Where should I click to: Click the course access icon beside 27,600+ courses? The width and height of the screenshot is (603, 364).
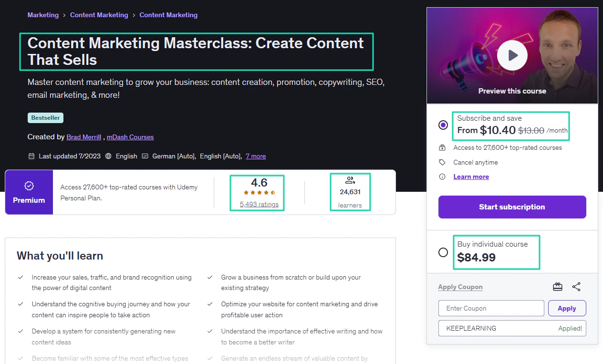click(x=443, y=148)
